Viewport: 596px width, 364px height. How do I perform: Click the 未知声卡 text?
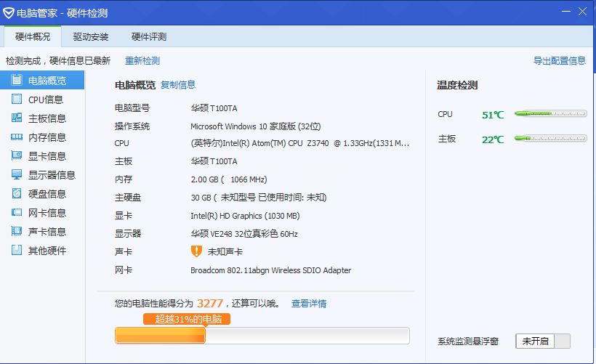225,251
